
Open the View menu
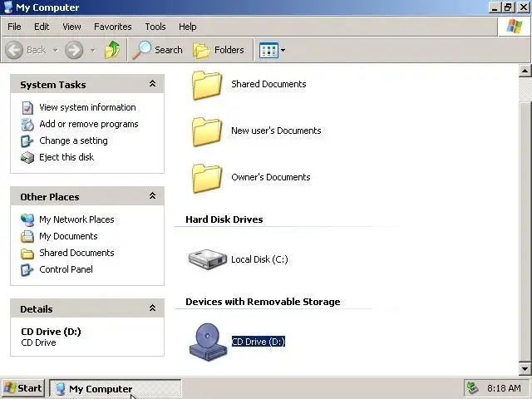pyautogui.click(x=71, y=27)
